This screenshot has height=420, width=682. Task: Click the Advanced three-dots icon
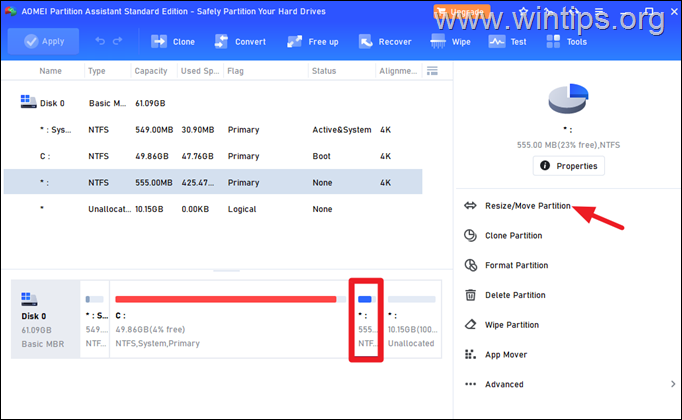pos(470,384)
